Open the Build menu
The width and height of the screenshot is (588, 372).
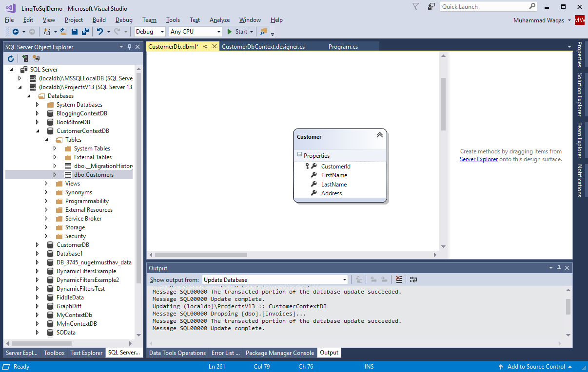click(99, 20)
